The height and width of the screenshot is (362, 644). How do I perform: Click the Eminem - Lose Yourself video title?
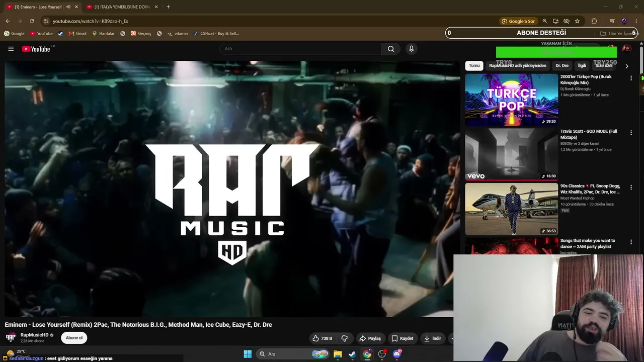(x=138, y=325)
